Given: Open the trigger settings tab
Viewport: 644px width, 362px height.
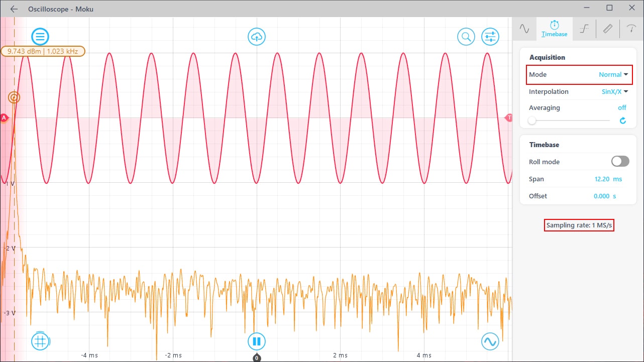Looking at the screenshot, I should pos(584,29).
